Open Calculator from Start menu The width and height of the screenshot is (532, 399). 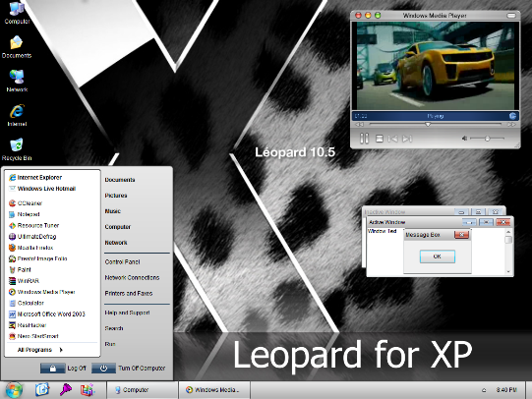(x=27, y=303)
